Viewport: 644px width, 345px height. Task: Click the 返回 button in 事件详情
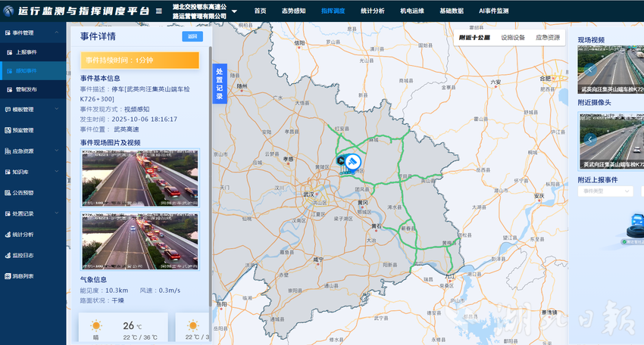click(192, 36)
